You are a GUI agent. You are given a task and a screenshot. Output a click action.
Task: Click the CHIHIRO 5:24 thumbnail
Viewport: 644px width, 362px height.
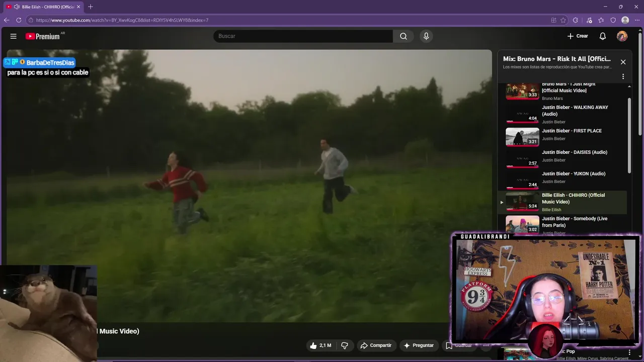522,202
